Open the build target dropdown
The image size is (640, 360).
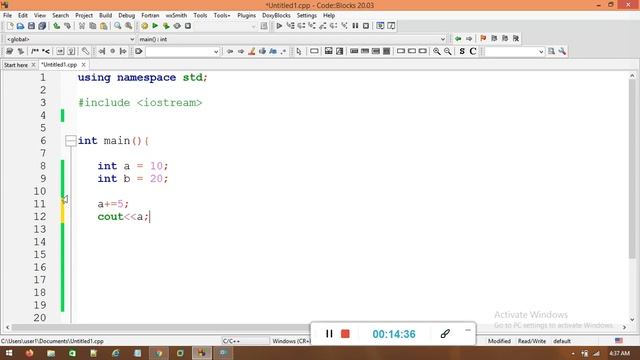224,26
